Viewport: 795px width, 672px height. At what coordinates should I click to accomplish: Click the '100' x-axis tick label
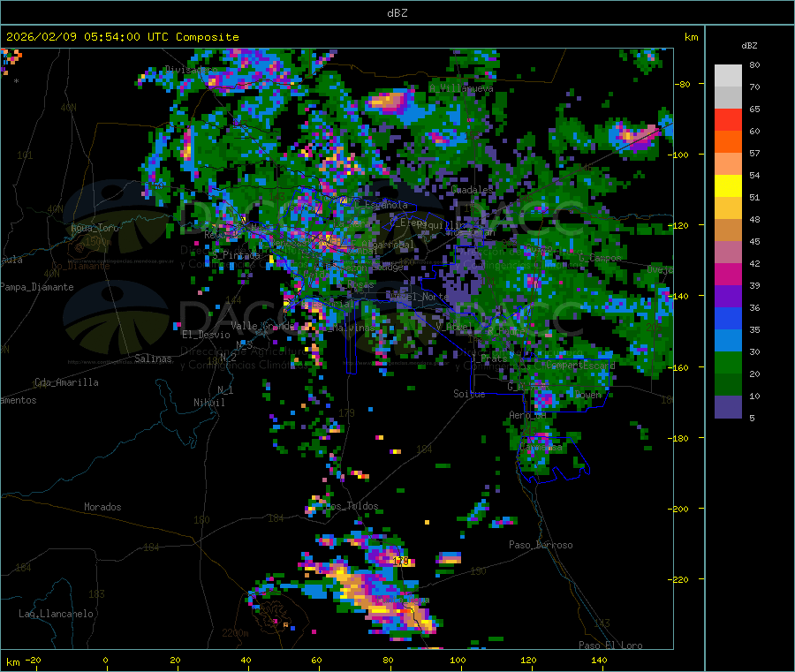click(458, 660)
